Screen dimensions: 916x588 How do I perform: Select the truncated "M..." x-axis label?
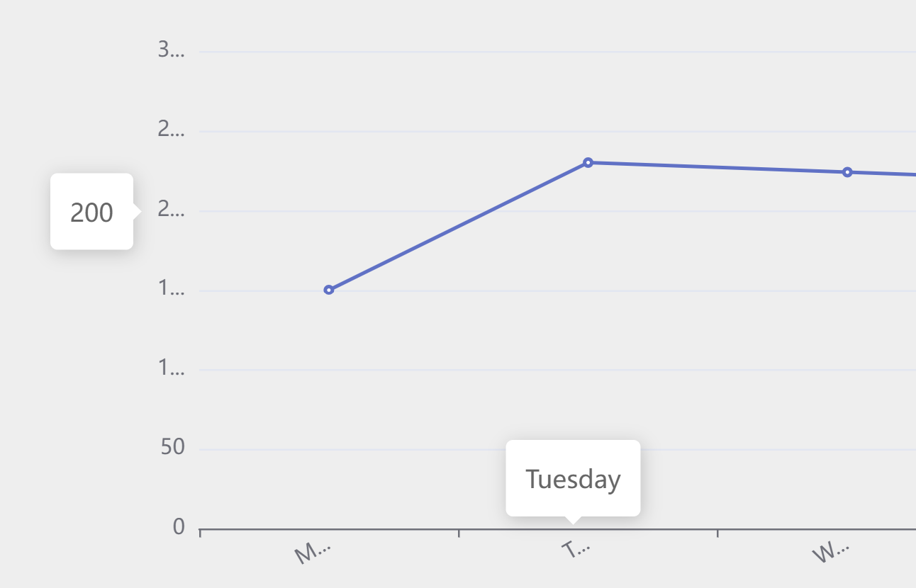click(x=313, y=553)
